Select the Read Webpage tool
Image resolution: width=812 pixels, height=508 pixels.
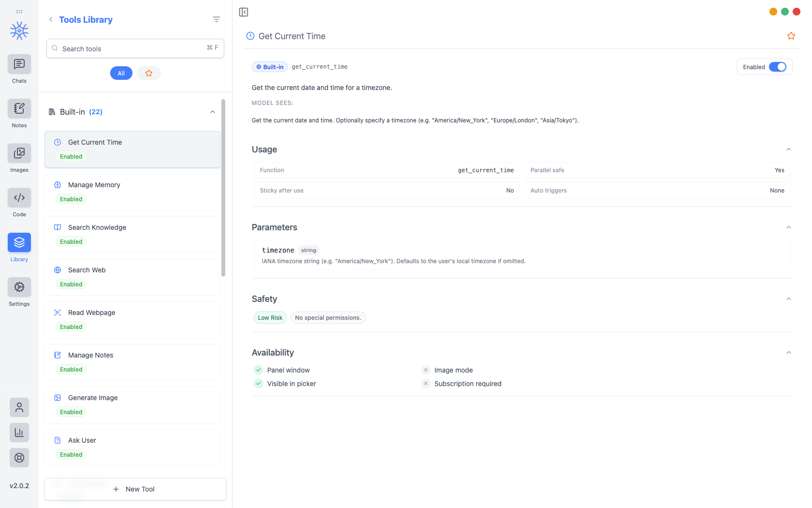point(132,320)
